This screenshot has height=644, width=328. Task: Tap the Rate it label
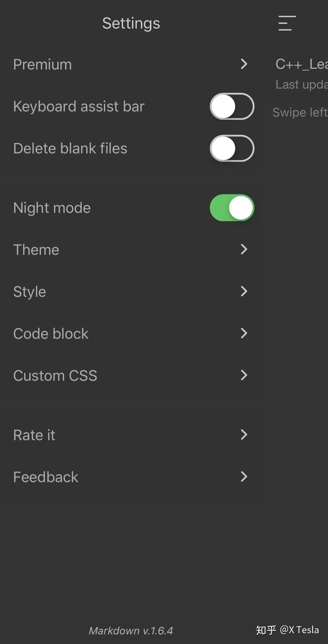click(34, 435)
